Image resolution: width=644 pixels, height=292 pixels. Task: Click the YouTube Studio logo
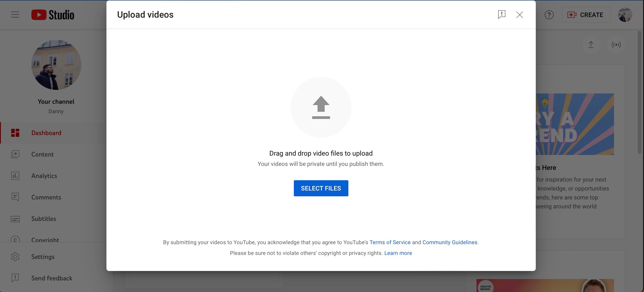click(x=52, y=15)
